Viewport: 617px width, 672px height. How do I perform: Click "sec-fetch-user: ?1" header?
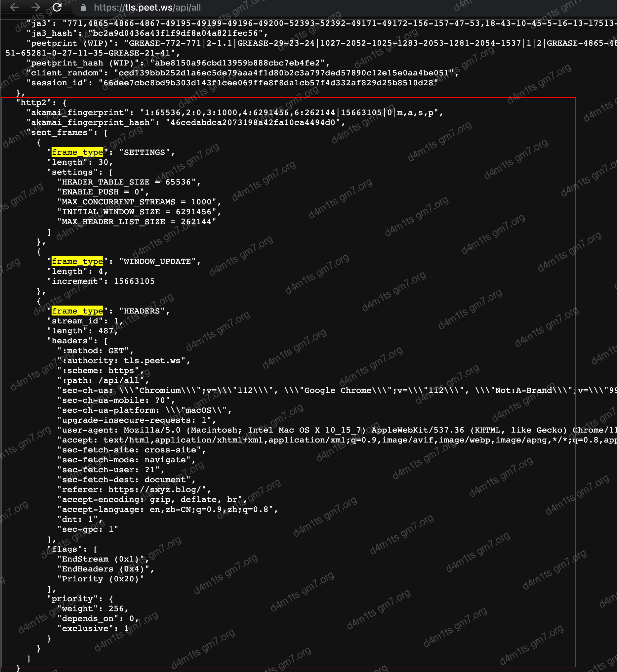coord(111,470)
